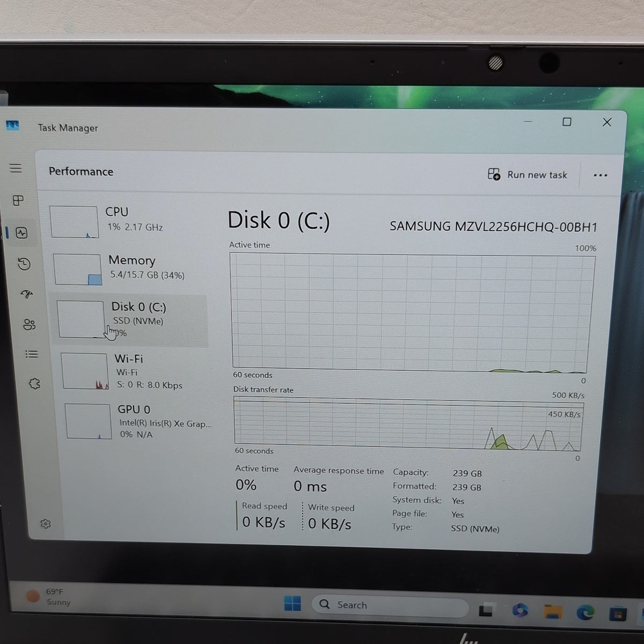Click the GPU 0 mini graph thumbnail
This screenshot has height=644, width=644.
(89, 421)
